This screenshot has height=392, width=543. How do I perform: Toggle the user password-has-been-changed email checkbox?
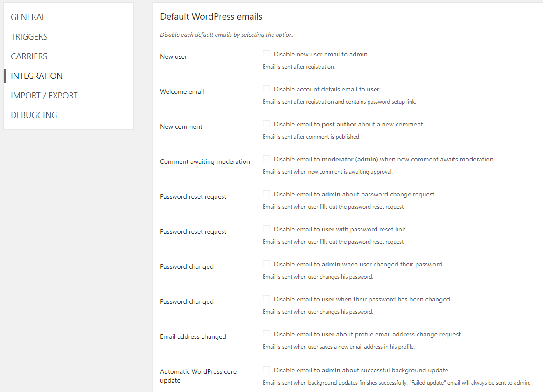266,299
